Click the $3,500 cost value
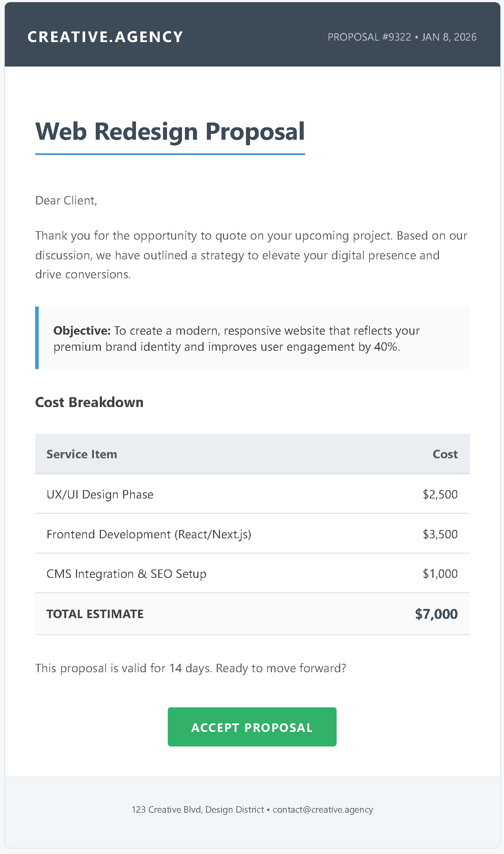 pyautogui.click(x=440, y=534)
